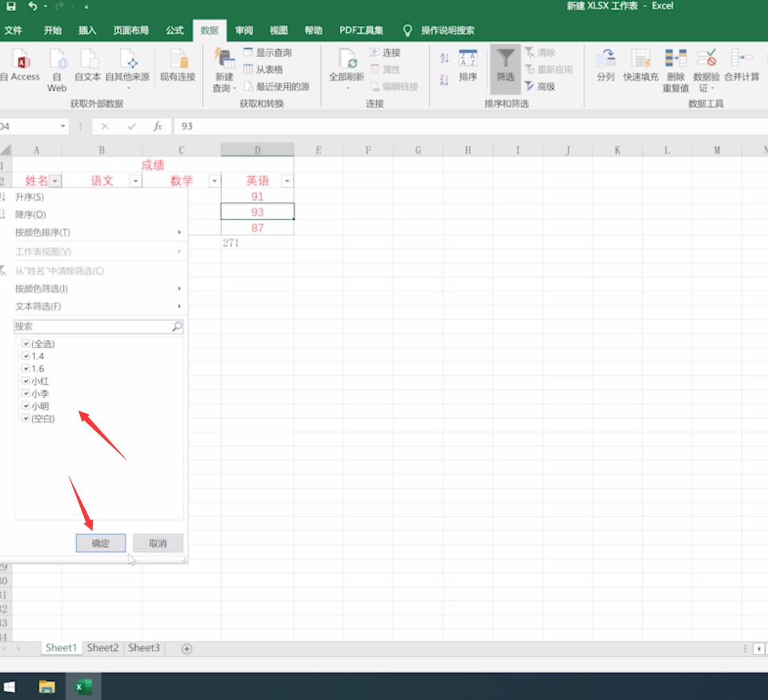768x700 pixels.
Task: Uncheck the 1.6 filter checkbox
Action: click(x=26, y=368)
